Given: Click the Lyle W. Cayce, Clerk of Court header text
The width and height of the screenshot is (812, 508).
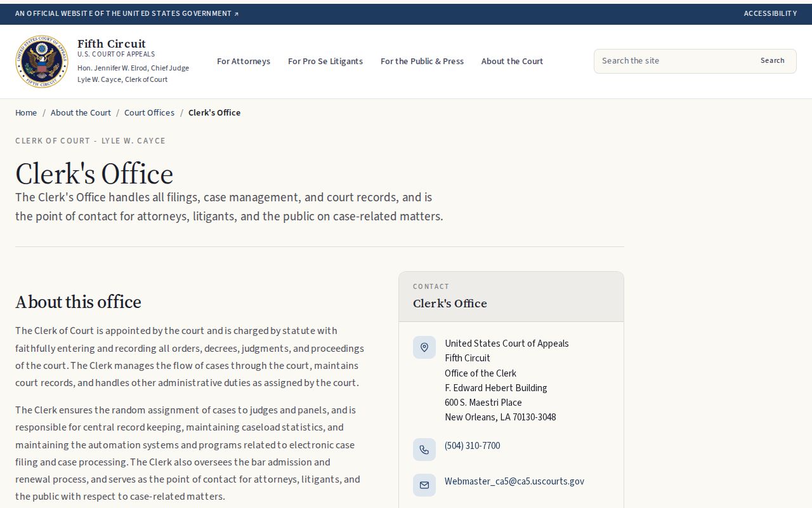Looking at the screenshot, I should pos(122,79).
